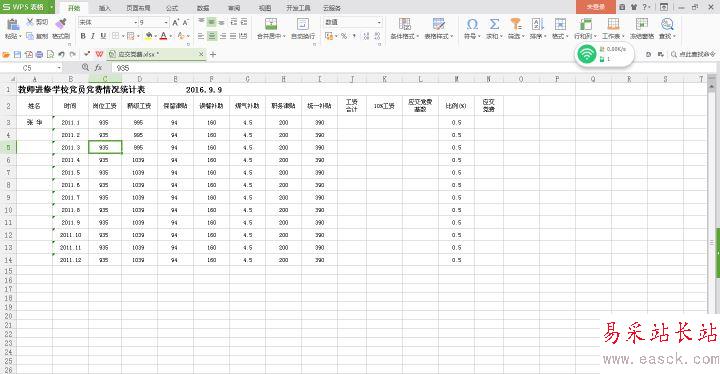Toggle middle vertical alignment
Screen dimensions: 720x374
[x=212, y=22]
